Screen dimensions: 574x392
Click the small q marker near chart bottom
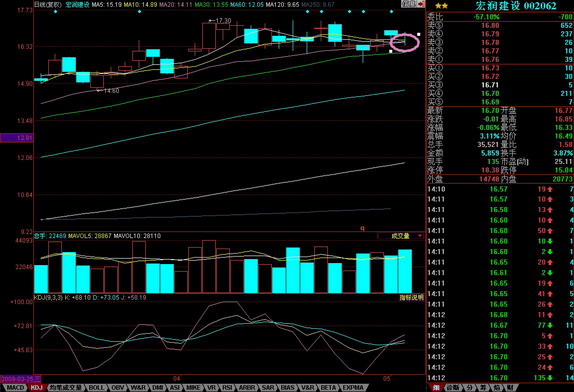[x=362, y=228]
